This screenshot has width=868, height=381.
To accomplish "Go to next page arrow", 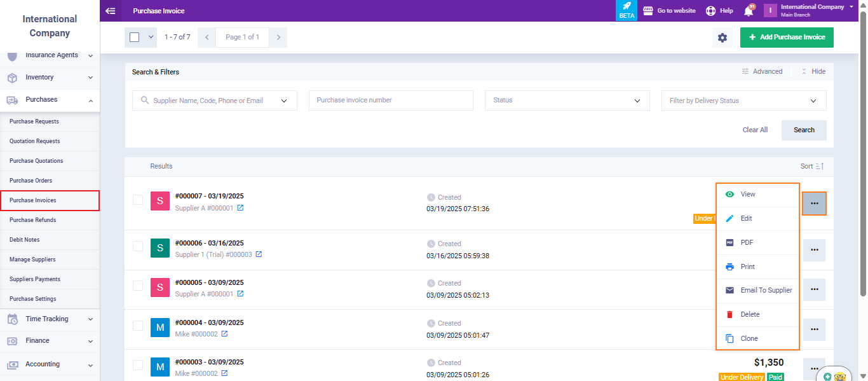I will [x=278, y=38].
